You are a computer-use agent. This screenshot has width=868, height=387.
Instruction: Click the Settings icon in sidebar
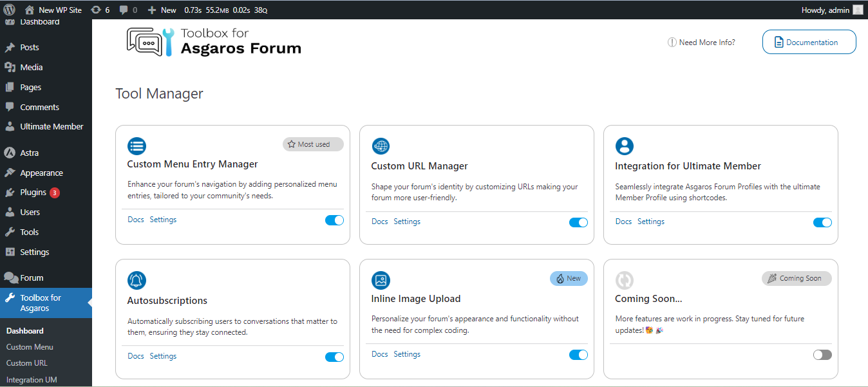tap(10, 252)
